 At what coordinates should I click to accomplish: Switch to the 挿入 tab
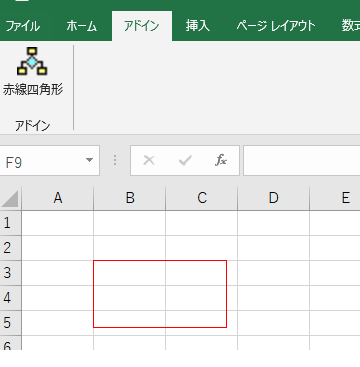pos(198,26)
